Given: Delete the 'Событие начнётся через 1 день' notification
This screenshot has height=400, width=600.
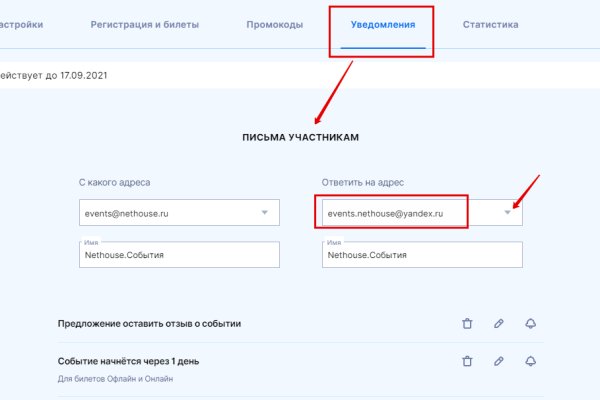Looking at the screenshot, I should point(467,361).
